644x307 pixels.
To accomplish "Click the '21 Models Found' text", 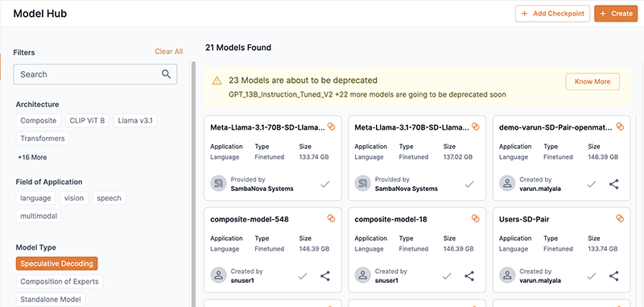I will pyautogui.click(x=238, y=48).
